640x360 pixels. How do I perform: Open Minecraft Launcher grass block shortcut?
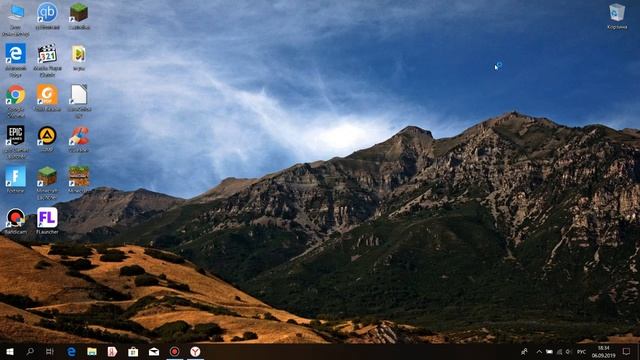click(47, 183)
